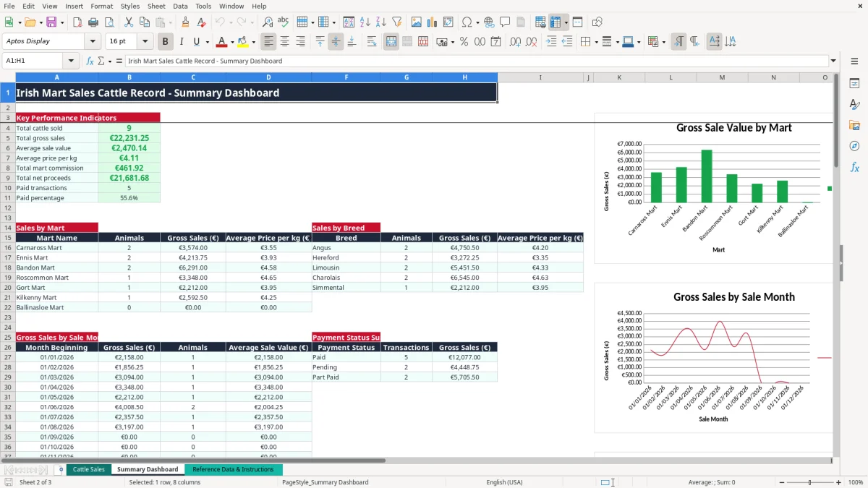Open the Format menu
Screen dimensions: 868x488
pyautogui.click(x=101, y=6)
